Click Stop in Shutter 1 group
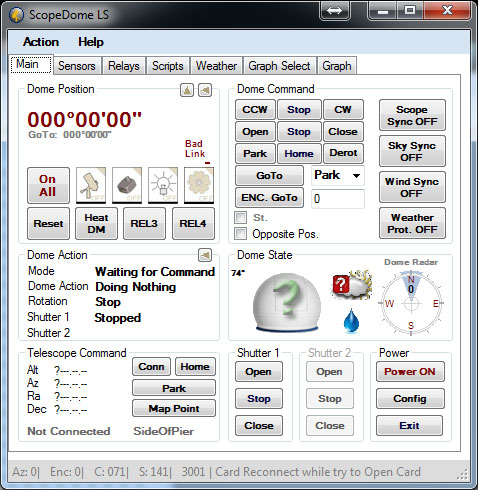 click(x=259, y=399)
